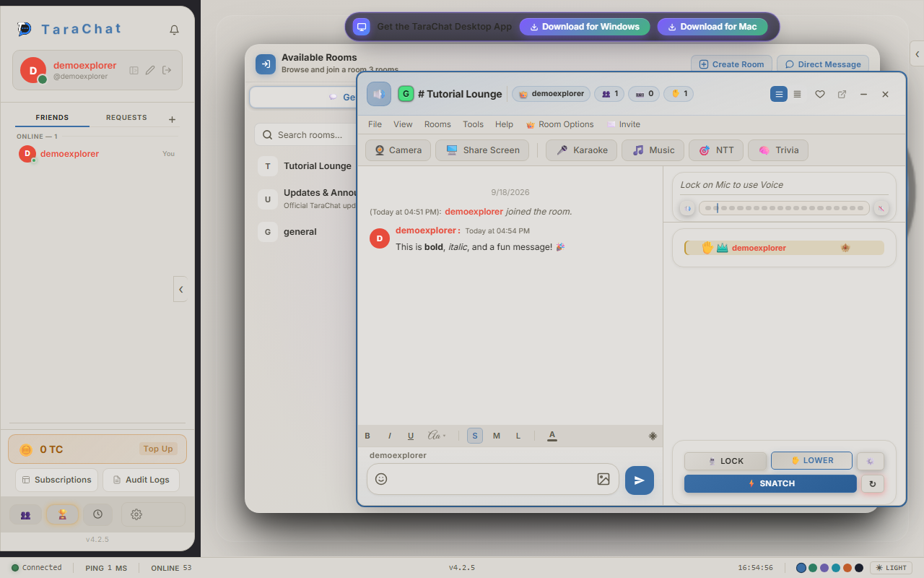This screenshot has height=578, width=924.
Task: Click the logout icon on the profile card
Action: tap(167, 70)
